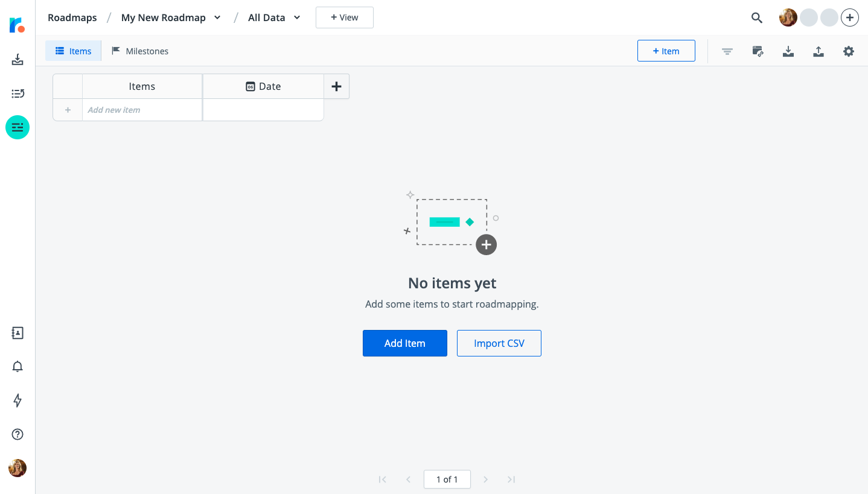Viewport: 868px width, 494px height.
Task: Click the upload export icon in toolbar
Action: coord(819,51)
